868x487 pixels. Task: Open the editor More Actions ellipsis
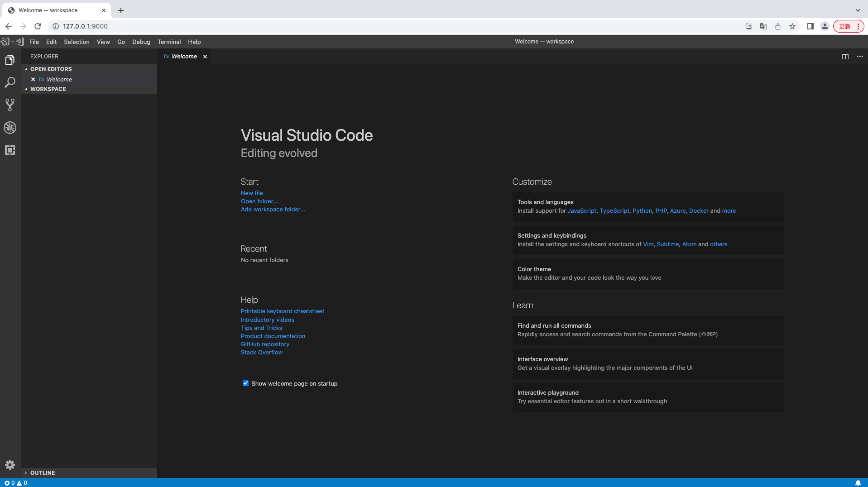click(860, 57)
